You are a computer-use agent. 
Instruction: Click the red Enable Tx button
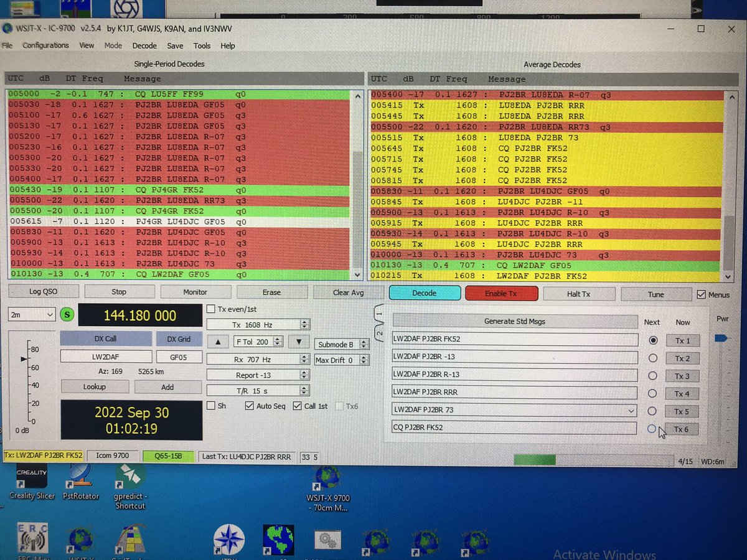[500, 293]
